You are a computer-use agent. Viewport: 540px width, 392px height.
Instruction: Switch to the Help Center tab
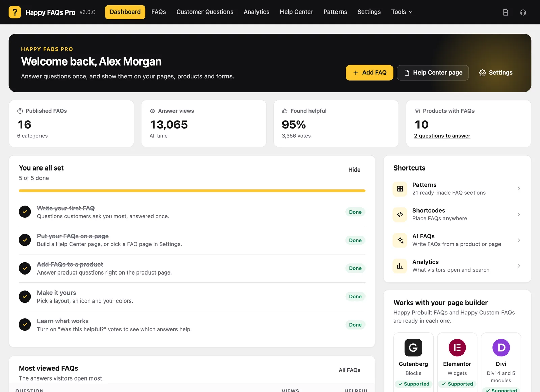[x=296, y=12]
